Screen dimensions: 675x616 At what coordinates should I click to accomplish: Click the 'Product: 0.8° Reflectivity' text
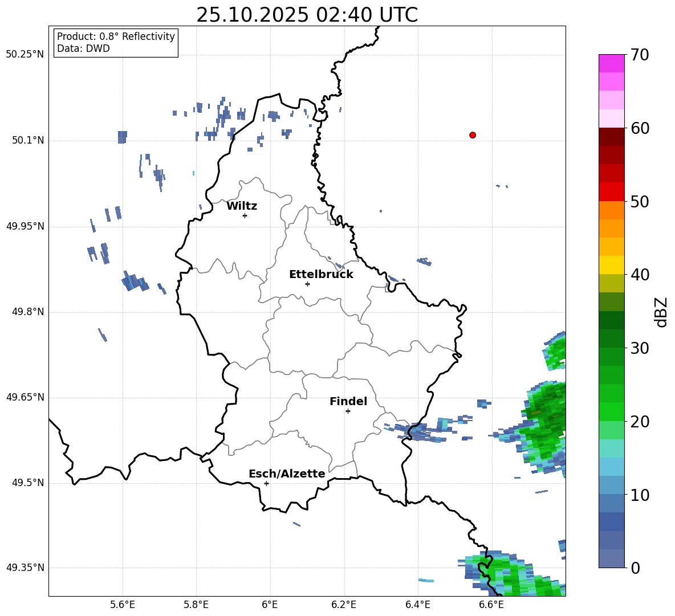[116, 36]
